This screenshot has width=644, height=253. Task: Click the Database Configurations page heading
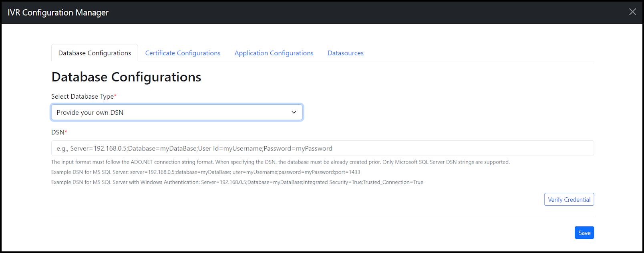[x=126, y=77]
